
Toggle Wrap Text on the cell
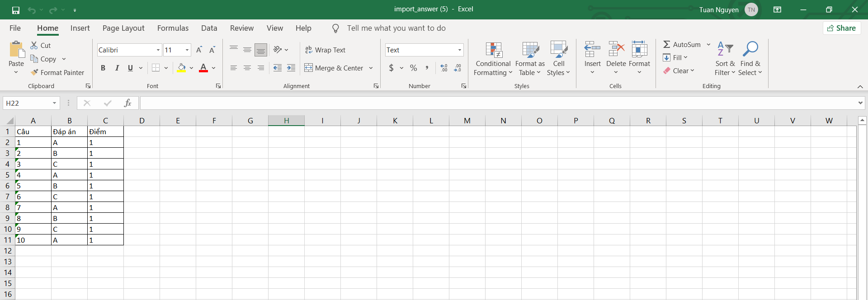325,50
